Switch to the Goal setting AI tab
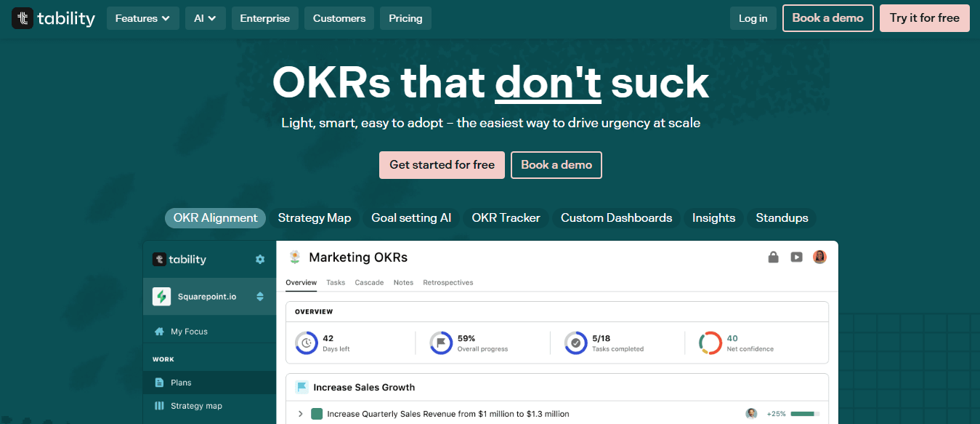This screenshot has height=424, width=980. (411, 218)
